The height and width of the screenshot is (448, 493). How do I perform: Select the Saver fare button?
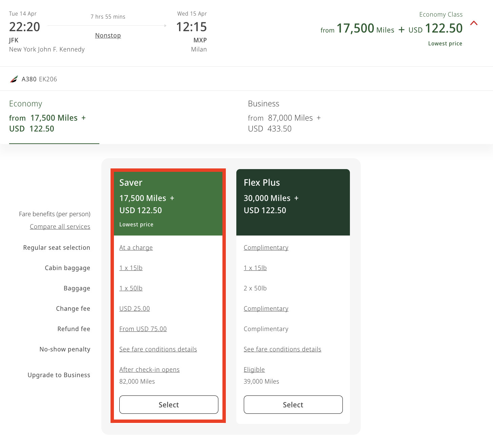169,405
